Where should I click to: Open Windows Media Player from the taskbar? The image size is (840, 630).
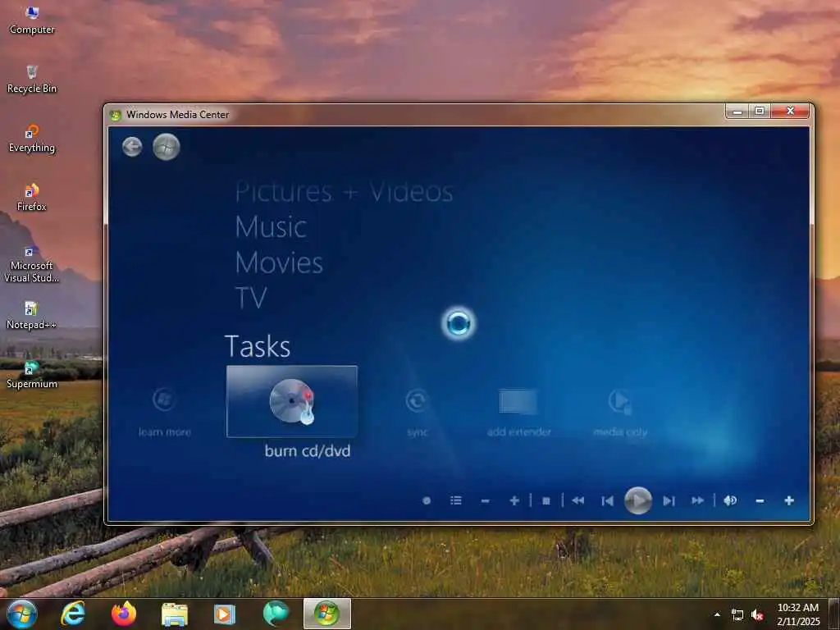225,614
